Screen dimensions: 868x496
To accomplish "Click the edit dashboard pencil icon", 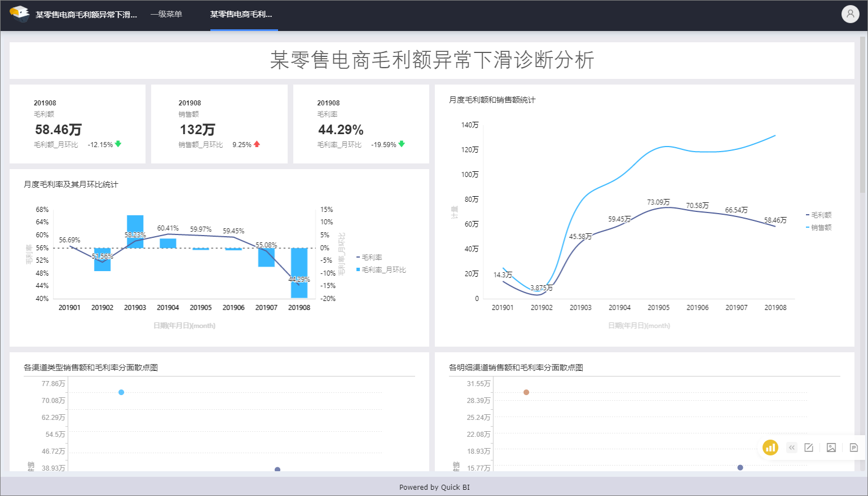I will (809, 448).
